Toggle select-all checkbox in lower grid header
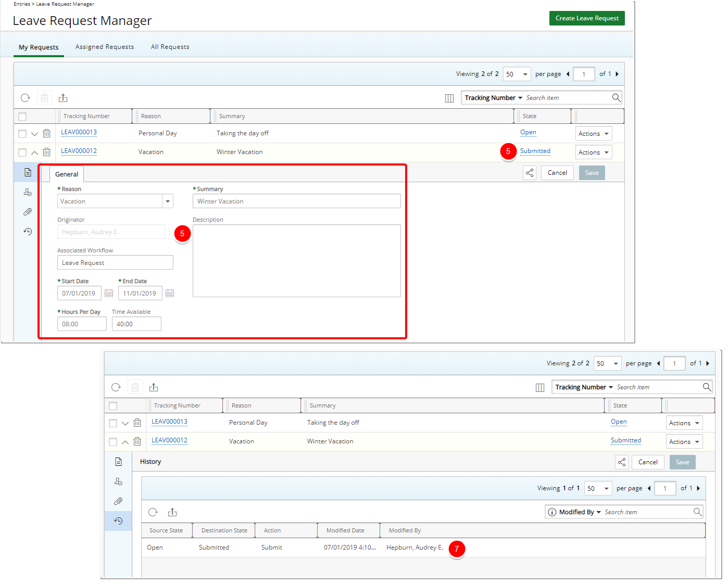The width and height of the screenshot is (728, 585). 113,406
